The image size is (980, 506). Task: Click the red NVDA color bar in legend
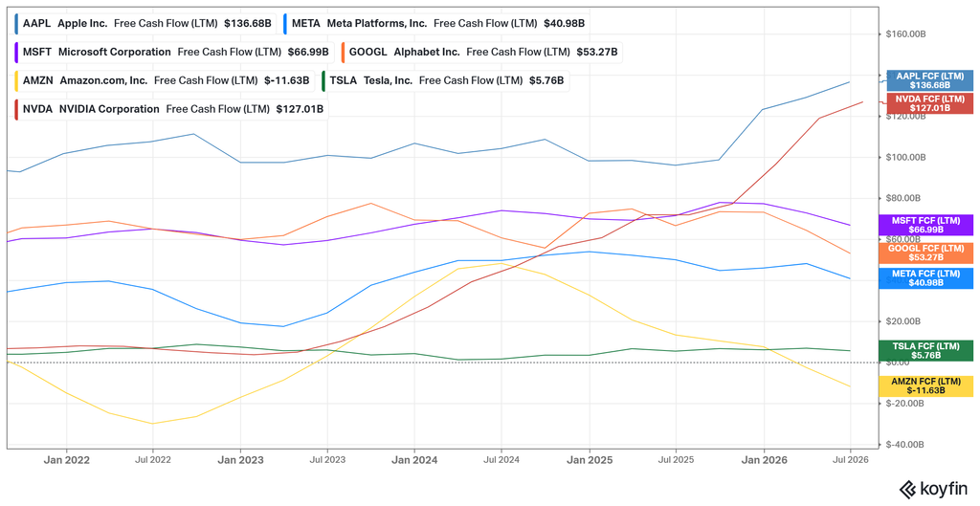click(x=16, y=110)
